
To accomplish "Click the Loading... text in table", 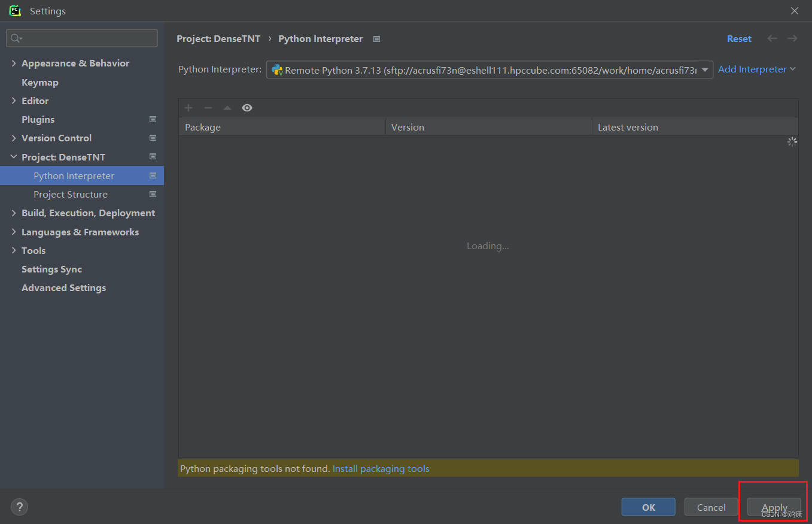I will (488, 246).
